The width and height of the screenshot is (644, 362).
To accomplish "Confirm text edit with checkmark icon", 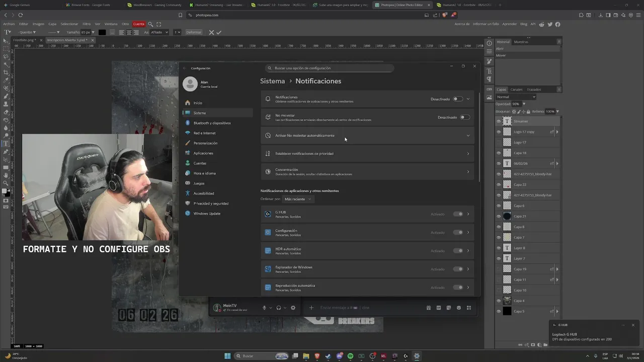I will [219, 32].
